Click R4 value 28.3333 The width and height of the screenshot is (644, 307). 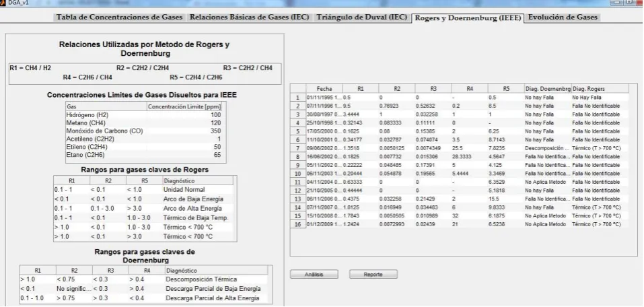pyautogui.click(x=470, y=157)
